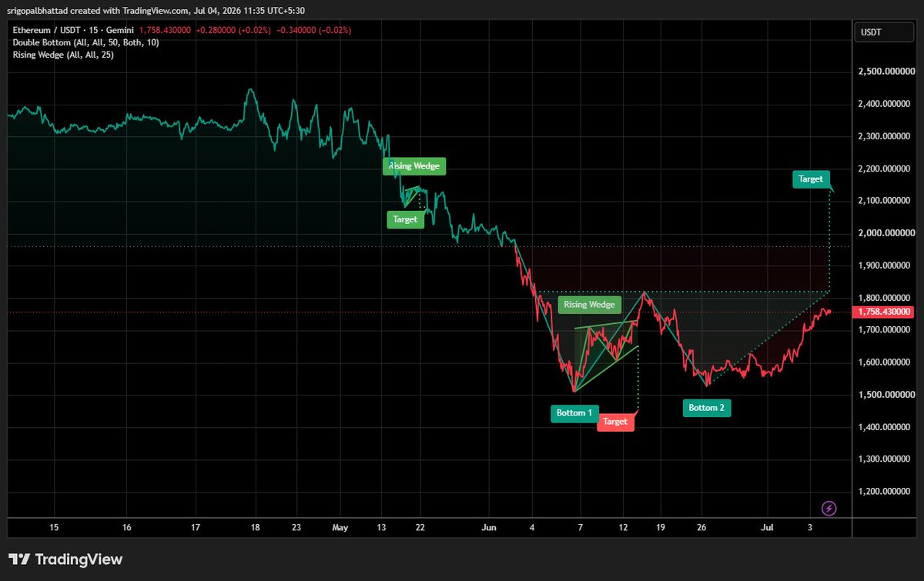Click the 1,300.000000 price axis value
Viewport: 924px width, 581px height.
tap(885, 459)
